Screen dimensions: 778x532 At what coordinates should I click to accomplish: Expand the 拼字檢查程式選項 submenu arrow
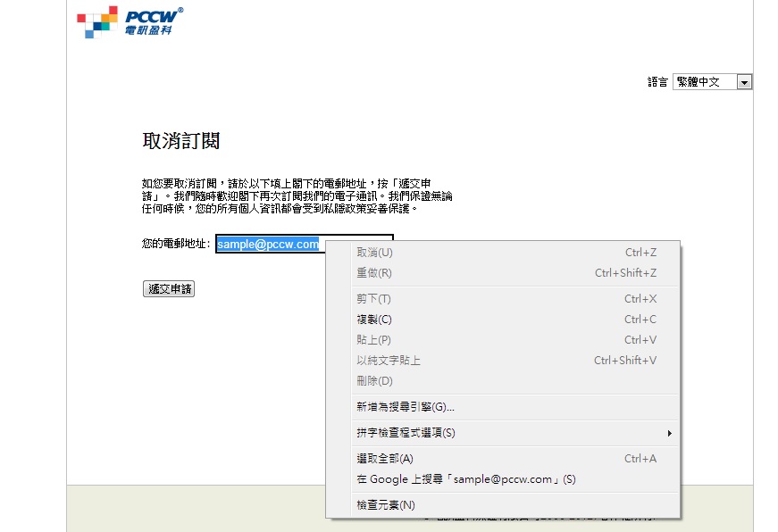669,434
